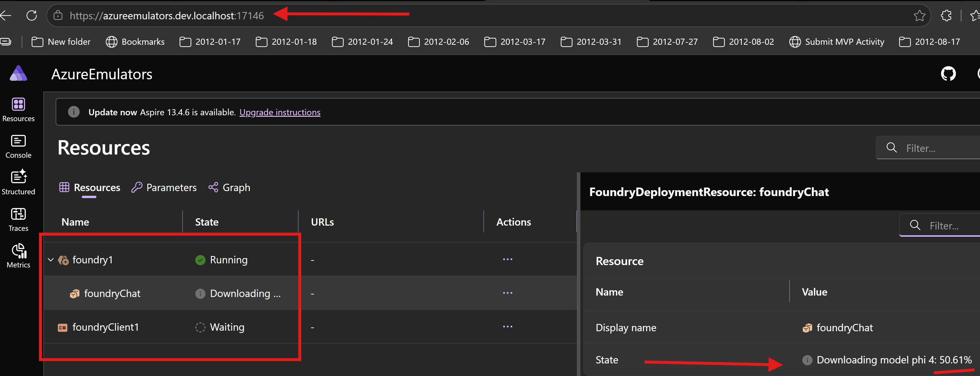980x376 pixels.
Task: Select the foundryChat resource name
Action: tap(112, 293)
